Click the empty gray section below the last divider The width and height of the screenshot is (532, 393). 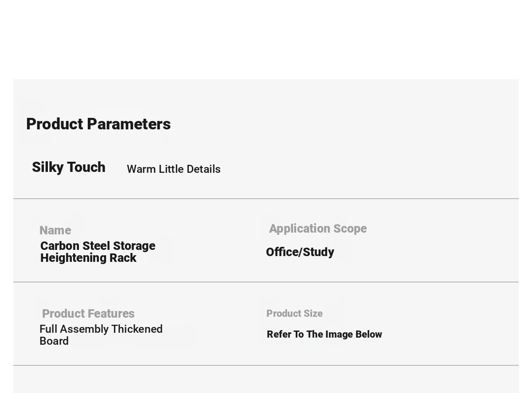(x=266, y=380)
